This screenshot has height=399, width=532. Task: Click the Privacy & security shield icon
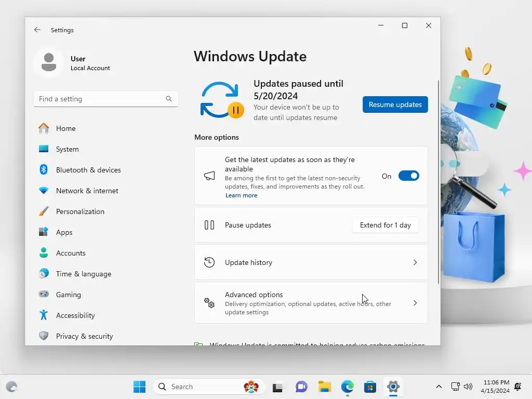(x=44, y=336)
